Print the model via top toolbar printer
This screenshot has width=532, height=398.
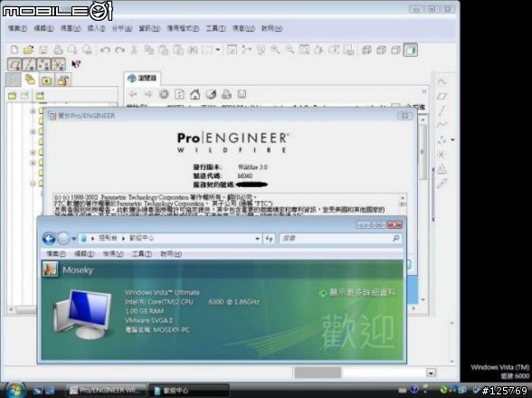(x=58, y=50)
